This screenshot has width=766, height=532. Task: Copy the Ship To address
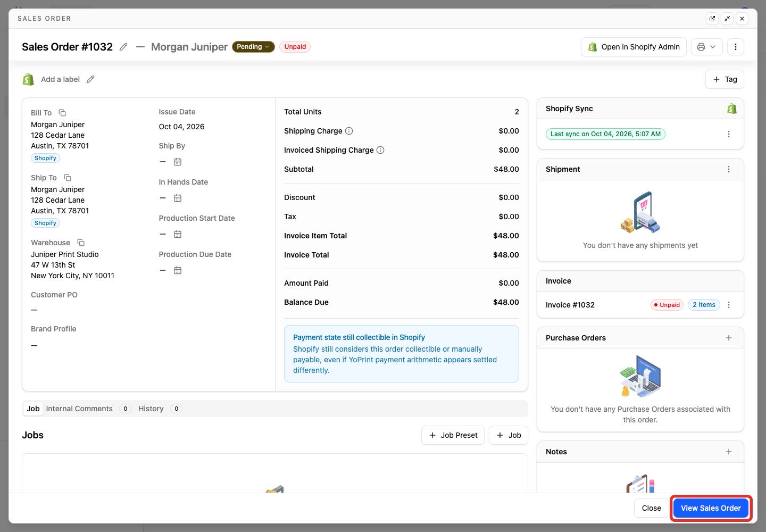tap(68, 178)
